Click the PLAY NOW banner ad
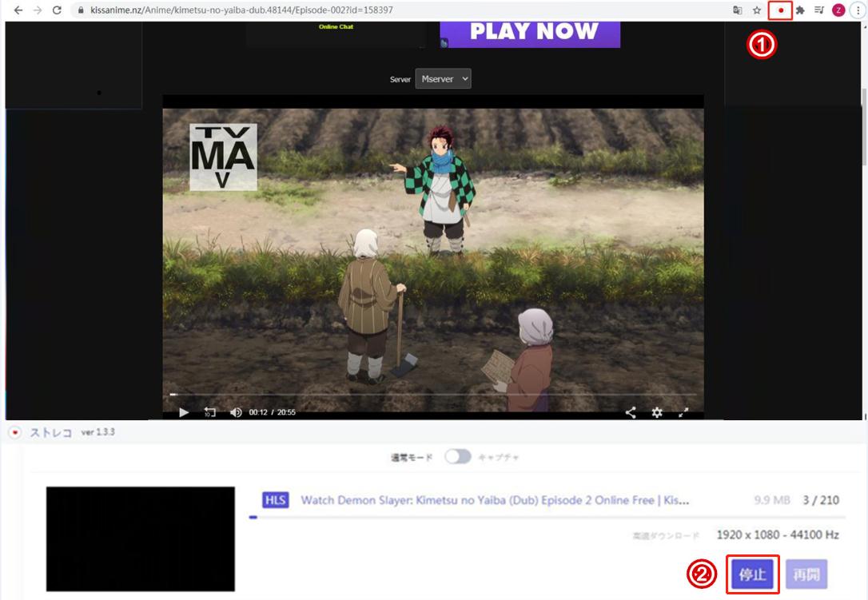Image resolution: width=868 pixels, height=600 pixels. (x=531, y=34)
